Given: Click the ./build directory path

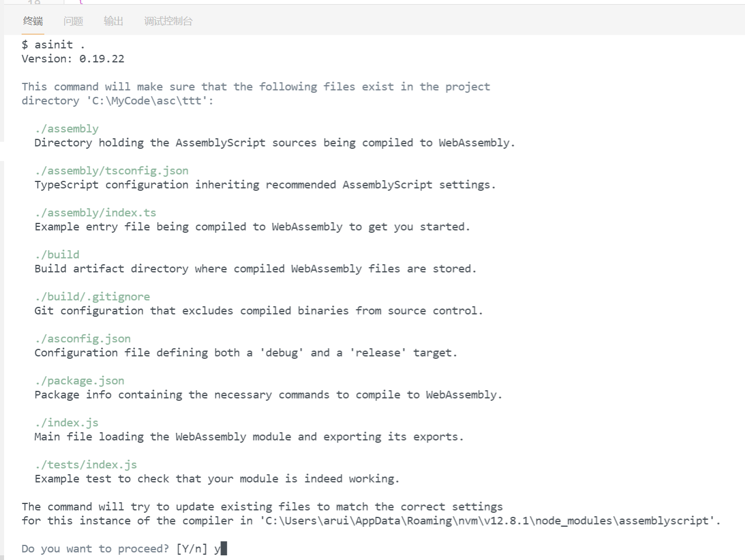Looking at the screenshot, I should coord(57,255).
